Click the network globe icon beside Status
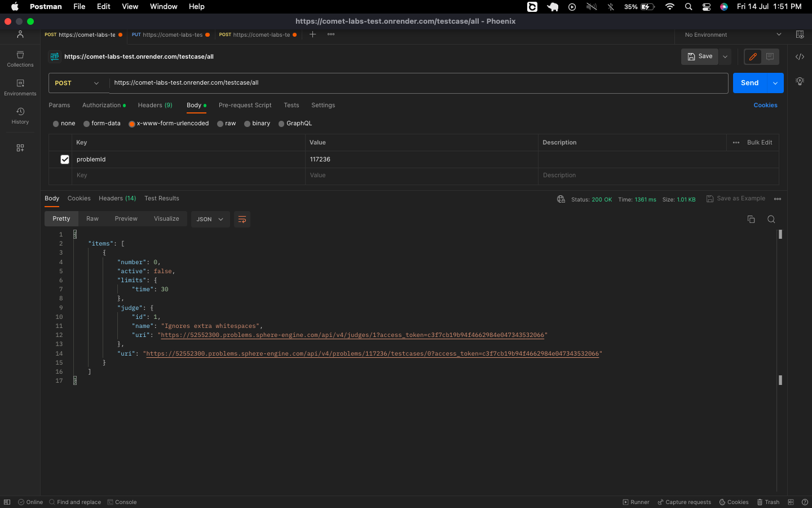 pos(561,199)
